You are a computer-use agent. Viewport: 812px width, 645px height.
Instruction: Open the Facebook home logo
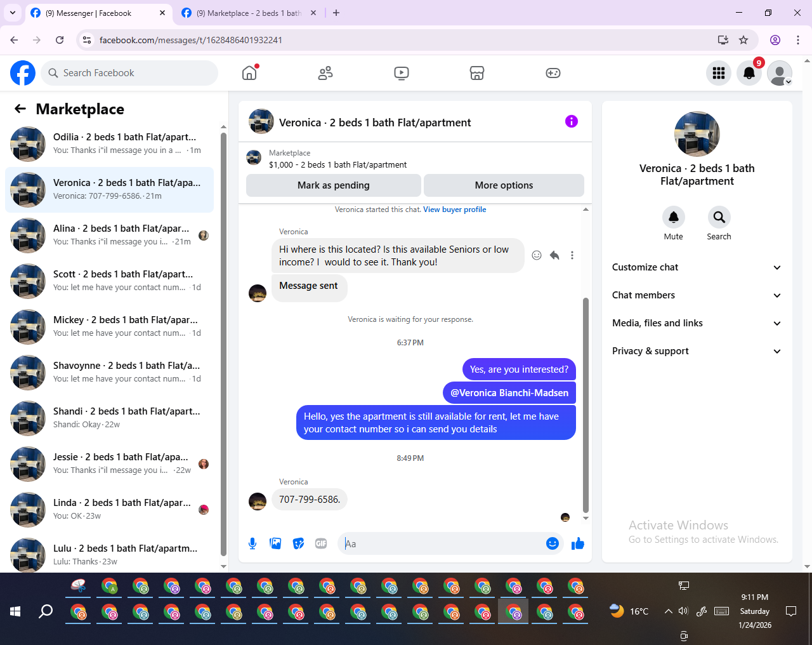click(23, 73)
